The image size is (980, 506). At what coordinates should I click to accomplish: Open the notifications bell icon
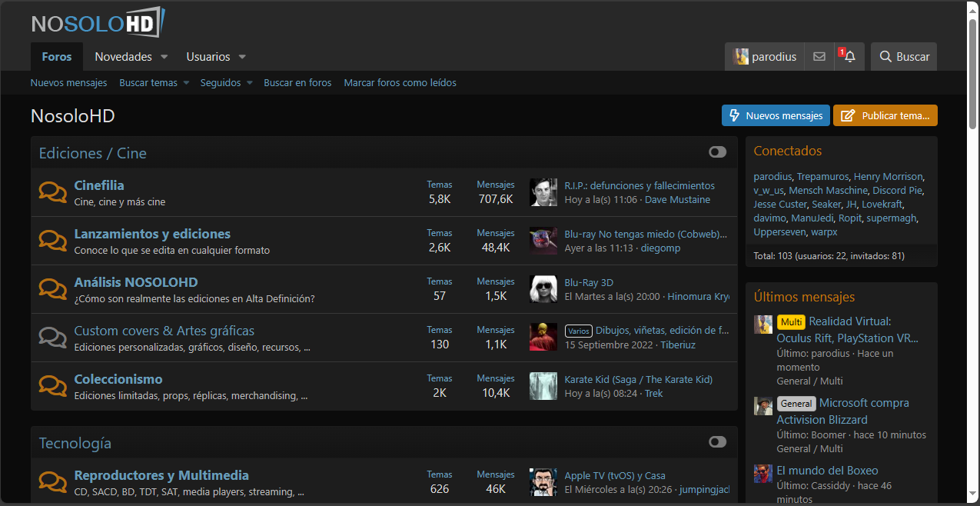849,56
